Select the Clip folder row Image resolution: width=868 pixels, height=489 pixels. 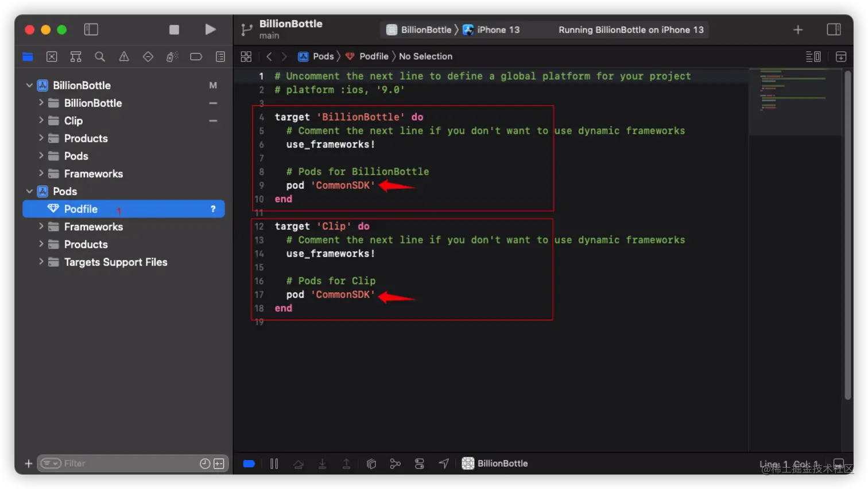point(123,121)
